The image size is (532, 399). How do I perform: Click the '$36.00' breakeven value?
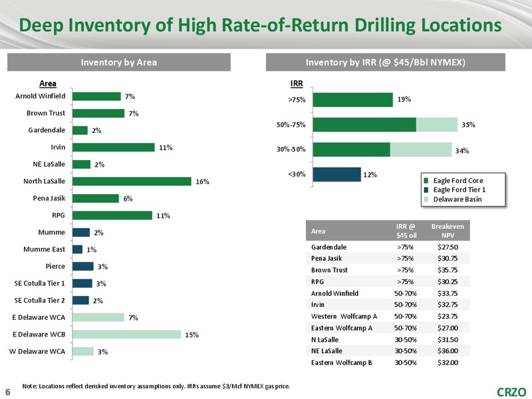448,351
